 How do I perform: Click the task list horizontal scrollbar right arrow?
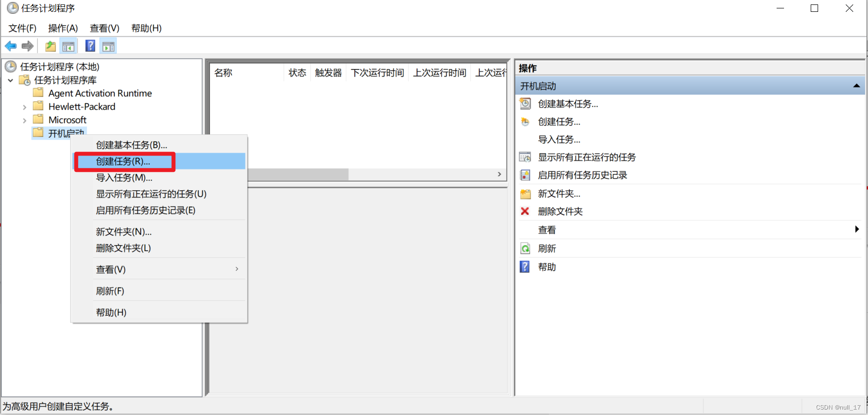point(499,174)
